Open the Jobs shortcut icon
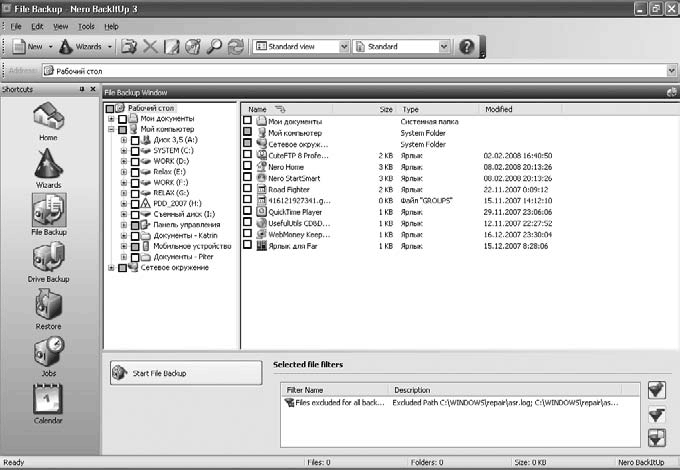The width and height of the screenshot is (680, 470). [x=48, y=354]
